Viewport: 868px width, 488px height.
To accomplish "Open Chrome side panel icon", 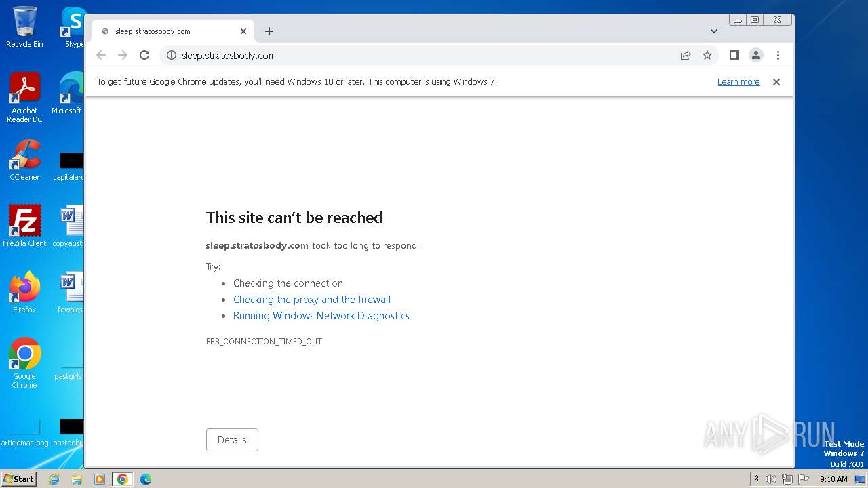I will pos(734,56).
